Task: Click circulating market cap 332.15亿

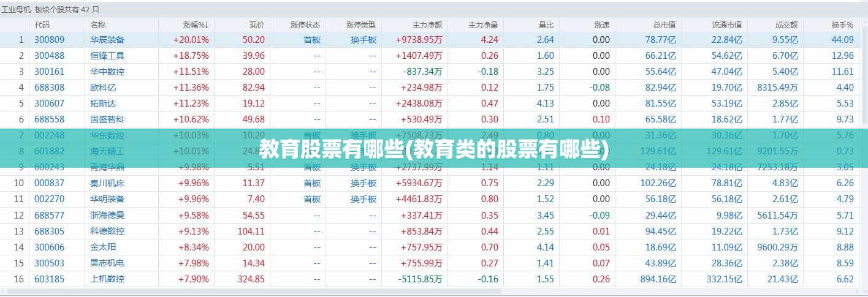Action: pos(724,279)
